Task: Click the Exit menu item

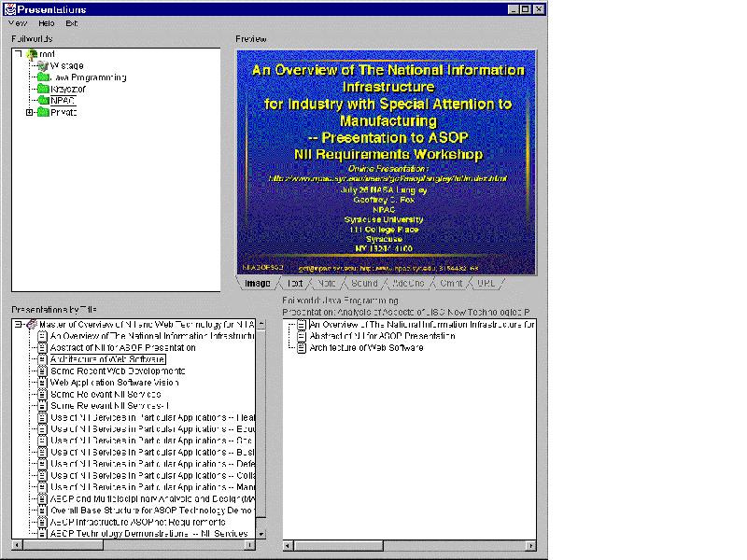Action: click(72, 22)
